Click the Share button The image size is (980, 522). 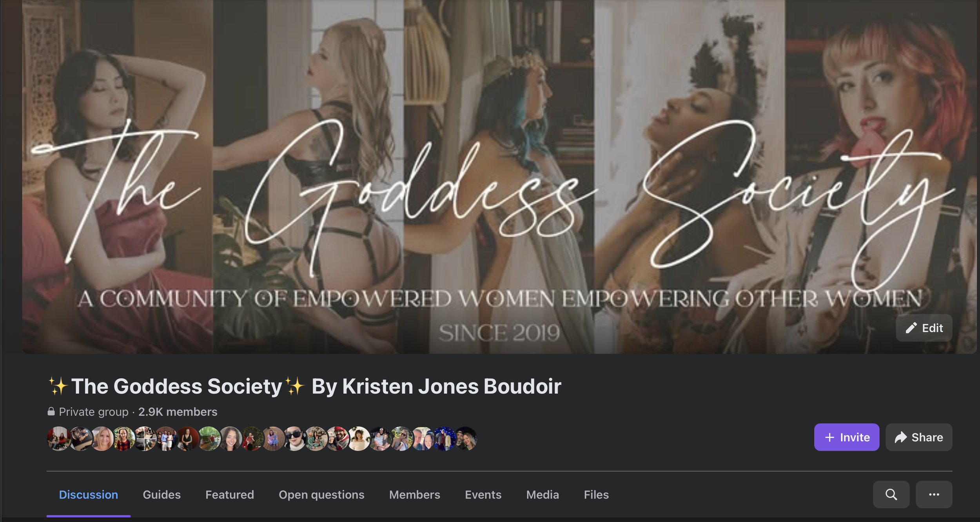tap(918, 437)
